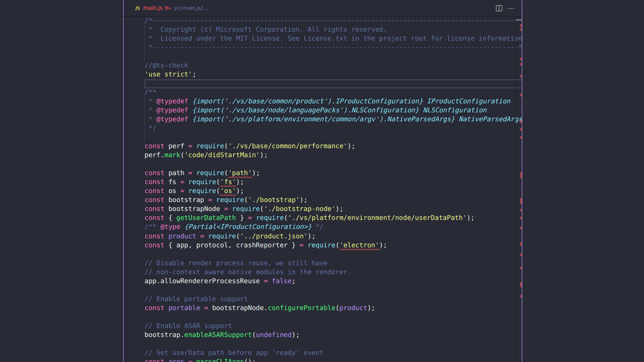This screenshot has width=644, height=362.
Task: Click the enableASARSupport function call
Action: point(217,335)
